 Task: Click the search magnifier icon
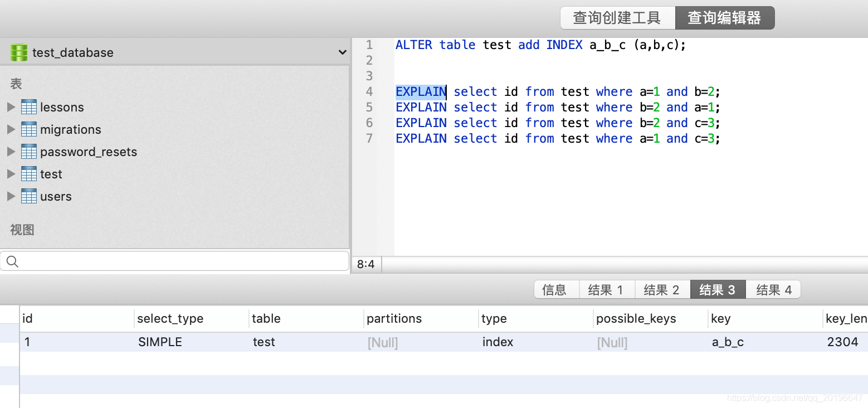click(12, 261)
